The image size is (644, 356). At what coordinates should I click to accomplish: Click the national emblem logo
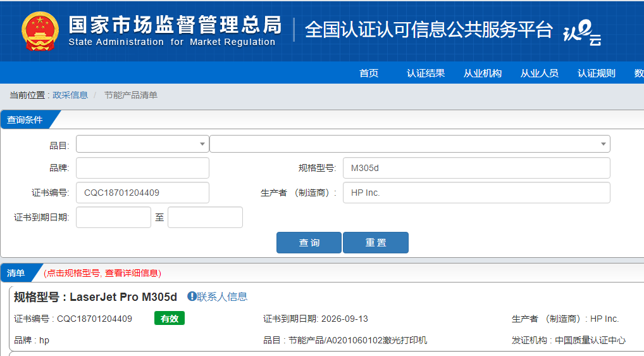40,30
